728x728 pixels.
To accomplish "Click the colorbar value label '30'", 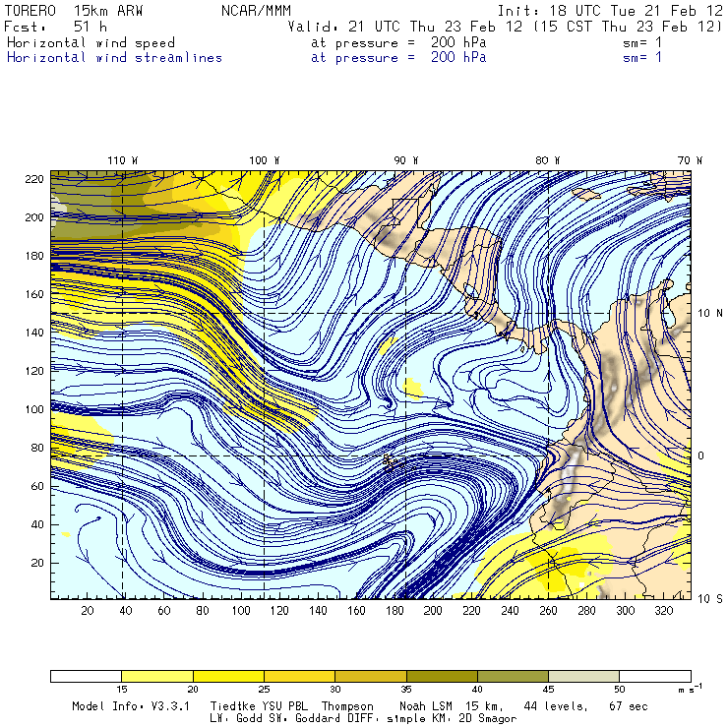I will 335,690.
